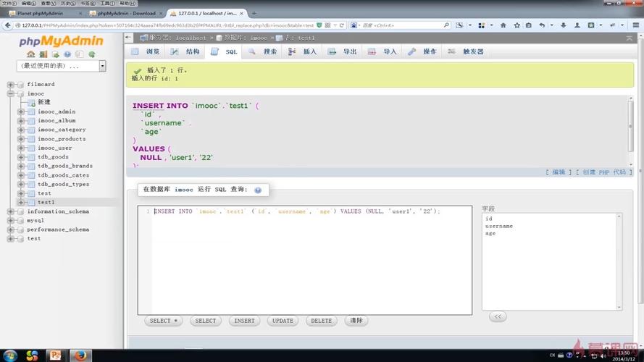The height and width of the screenshot is (362, 644).
Task: Collapse the imooc database
Action: (10, 93)
